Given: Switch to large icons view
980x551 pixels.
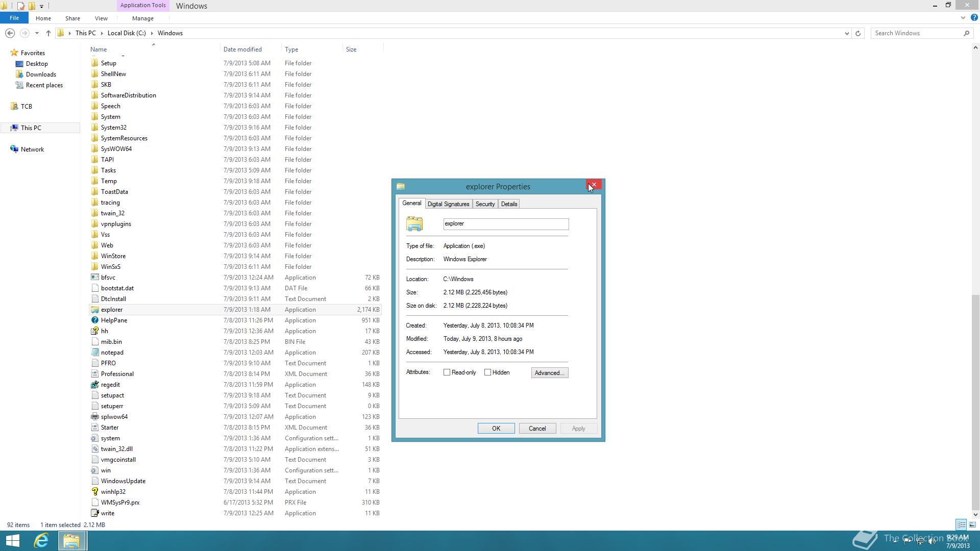Looking at the screenshot, I should click(x=972, y=524).
